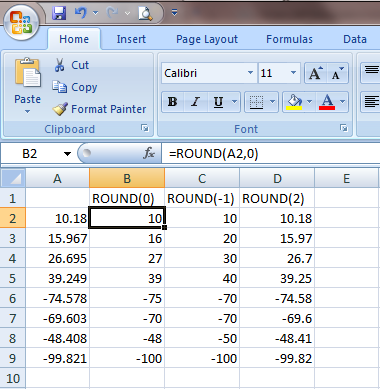The width and height of the screenshot is (380, 389).
Task: Apply yellow fill color bucket
Action: (294, 102)
